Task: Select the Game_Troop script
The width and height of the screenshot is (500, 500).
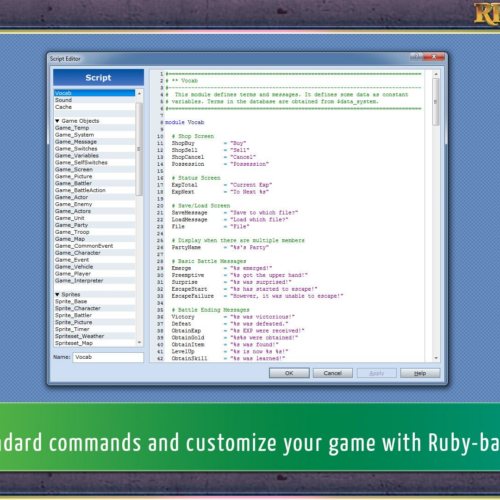Action: click(x=95, y=232)
